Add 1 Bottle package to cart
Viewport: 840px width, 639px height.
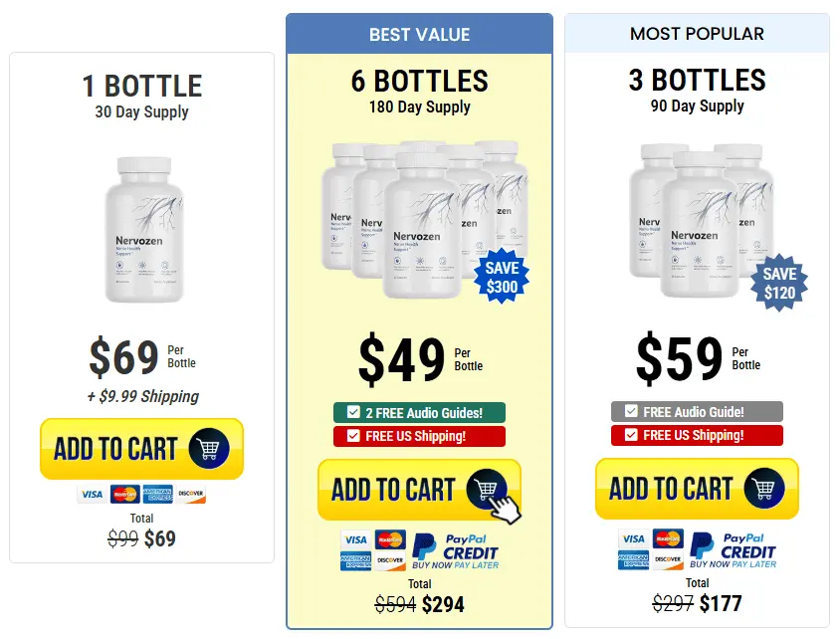pos(142,449)
